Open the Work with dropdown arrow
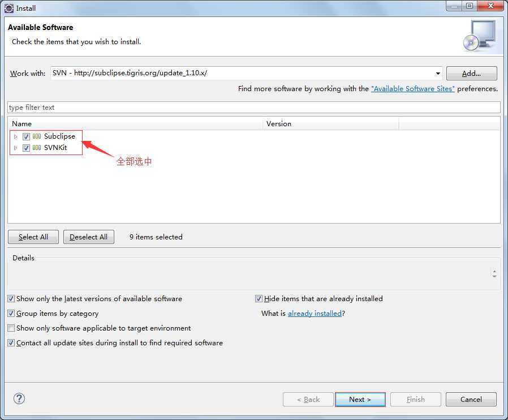The image size is (508, 420). click(x=438, y=73)
